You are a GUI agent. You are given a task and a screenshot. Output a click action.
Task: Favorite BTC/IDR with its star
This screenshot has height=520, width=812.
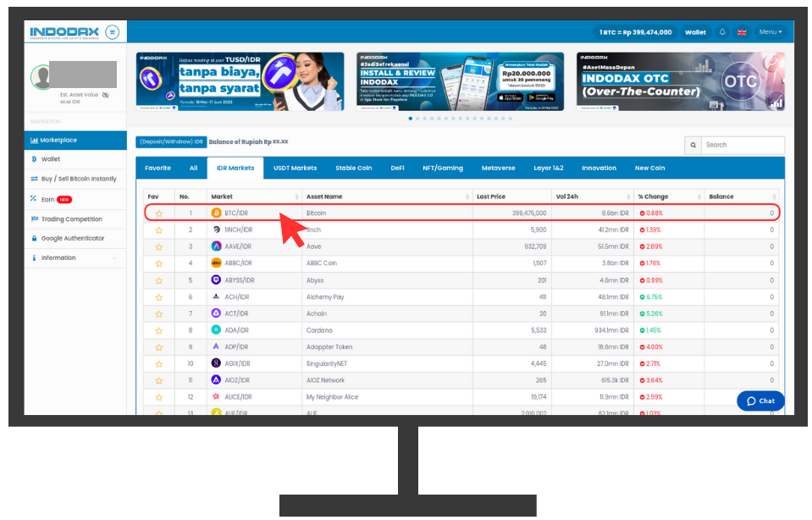159,213
